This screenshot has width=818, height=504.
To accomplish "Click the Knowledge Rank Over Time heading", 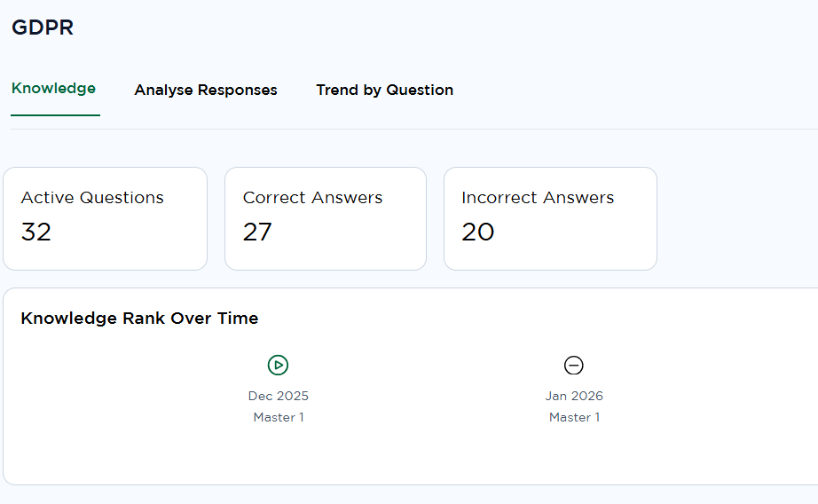I will click(x=139, y=319).
